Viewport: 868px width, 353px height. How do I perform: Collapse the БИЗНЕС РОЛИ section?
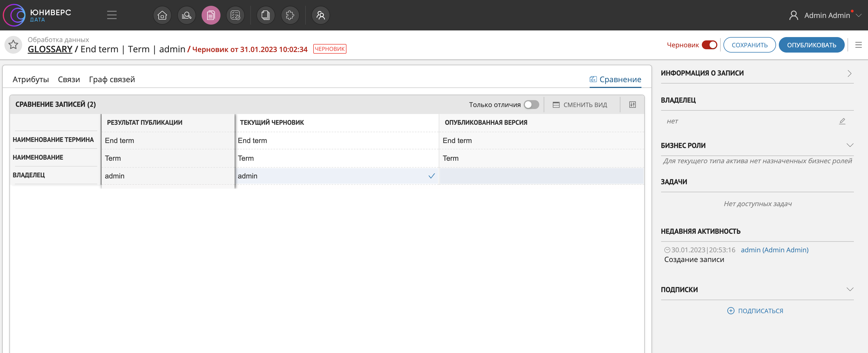[x=849, y=145]
